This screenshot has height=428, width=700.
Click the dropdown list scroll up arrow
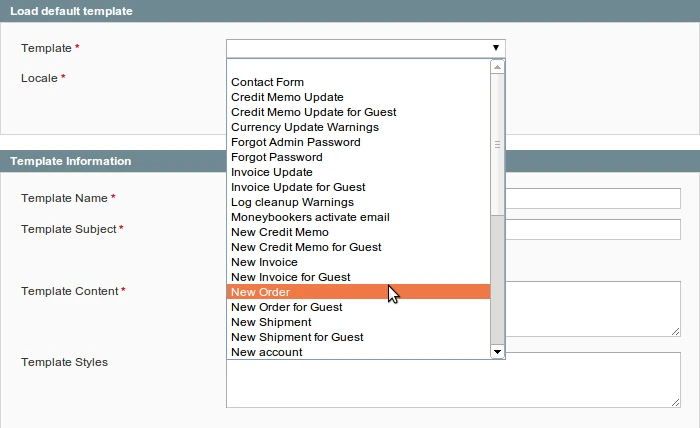click(497, 67)
